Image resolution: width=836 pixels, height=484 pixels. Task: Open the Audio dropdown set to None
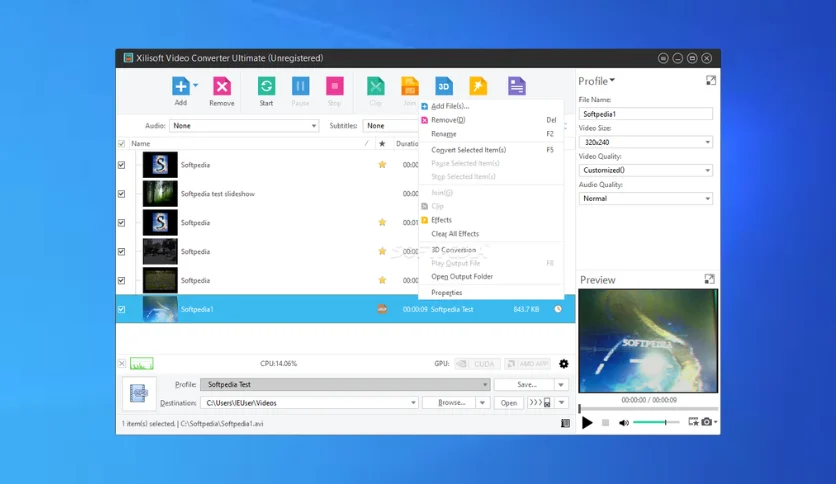[x=244, y=126]
